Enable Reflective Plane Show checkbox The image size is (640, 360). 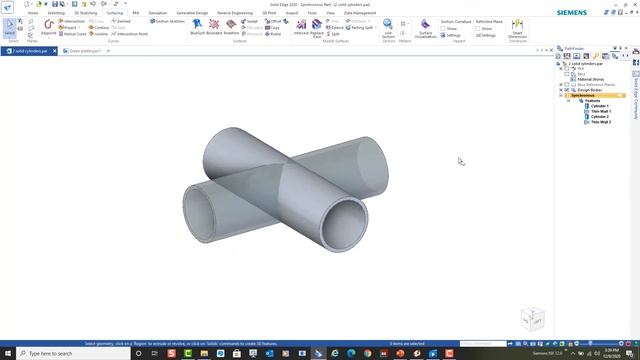(x=478, y=29)
